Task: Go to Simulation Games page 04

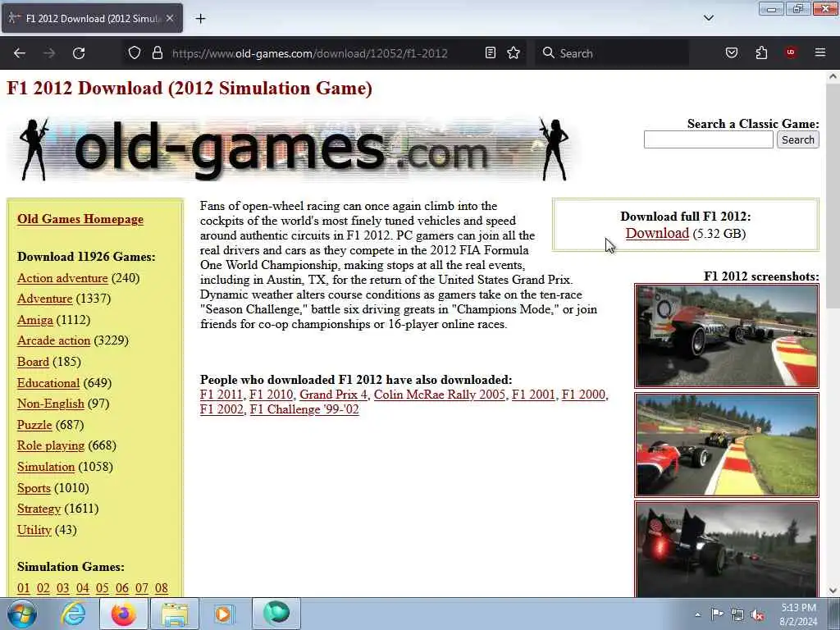Action: tap(83, 588)
